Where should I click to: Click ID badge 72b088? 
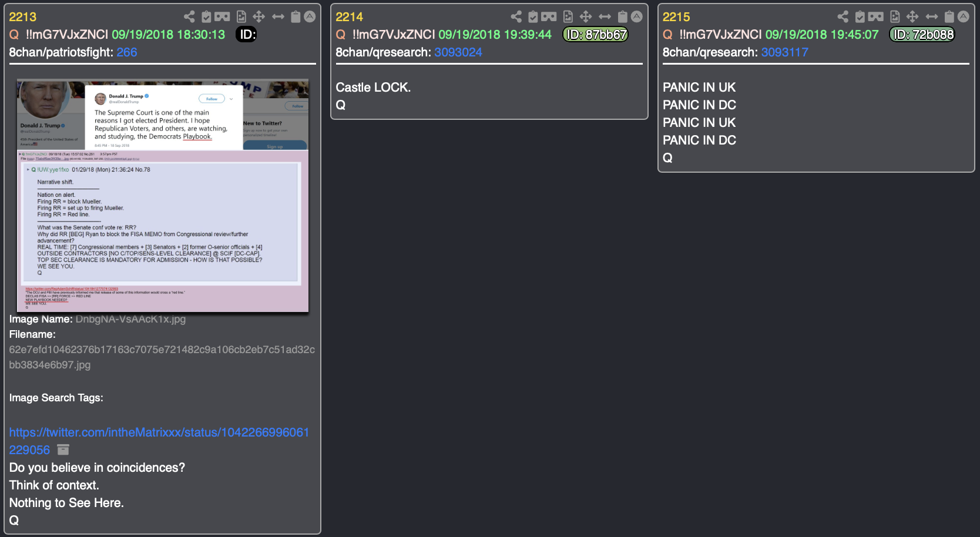click(922, 35)
